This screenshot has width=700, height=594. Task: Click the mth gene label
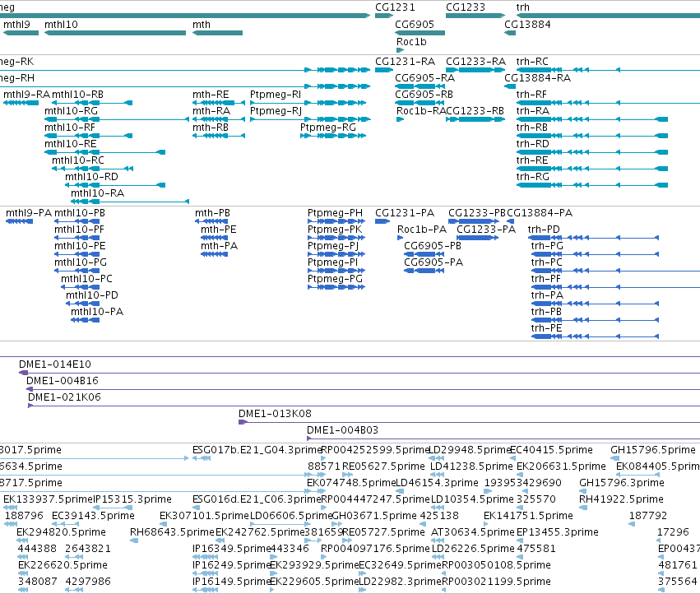click(202, 25)
